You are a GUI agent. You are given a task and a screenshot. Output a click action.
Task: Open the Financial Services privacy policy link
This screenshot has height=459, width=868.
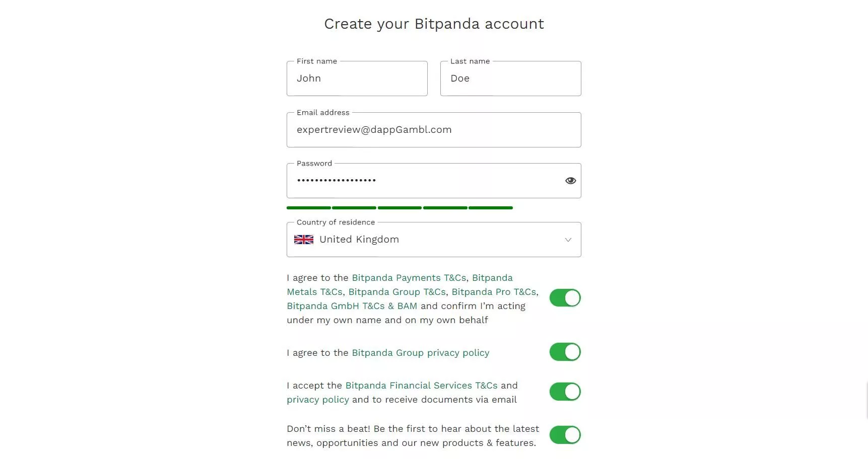318,400
